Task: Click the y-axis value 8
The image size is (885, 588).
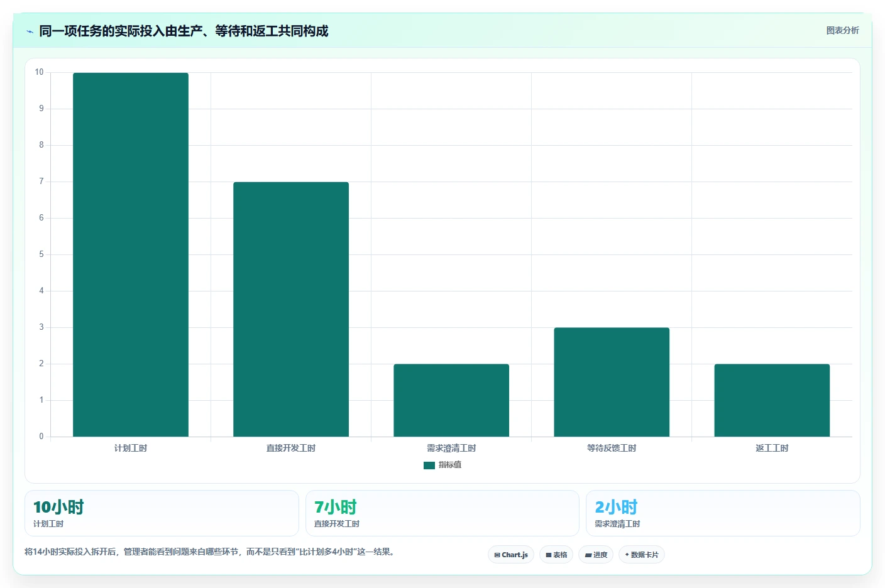Action: tap(41, 145)
